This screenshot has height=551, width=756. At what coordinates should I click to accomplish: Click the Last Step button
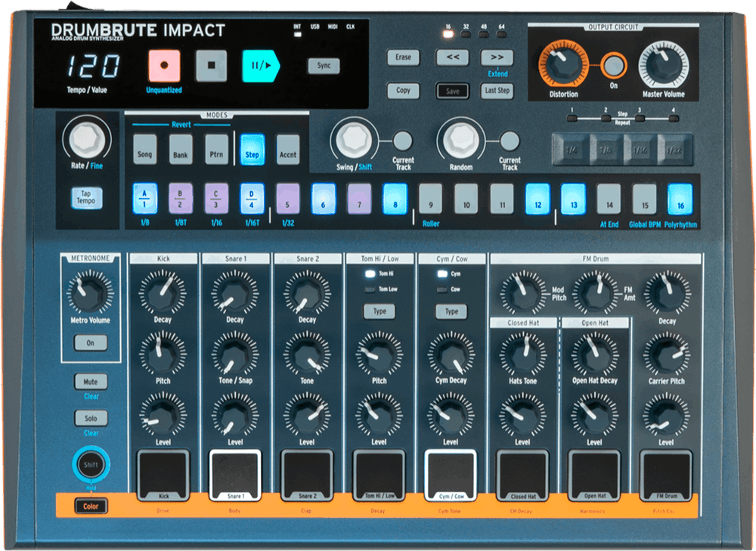[x=497, y=91]
